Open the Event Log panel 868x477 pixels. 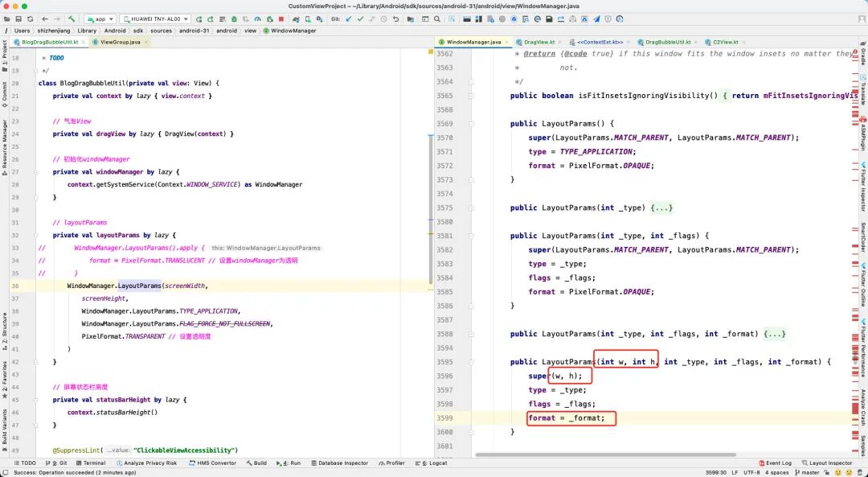[x=775, y=463]
